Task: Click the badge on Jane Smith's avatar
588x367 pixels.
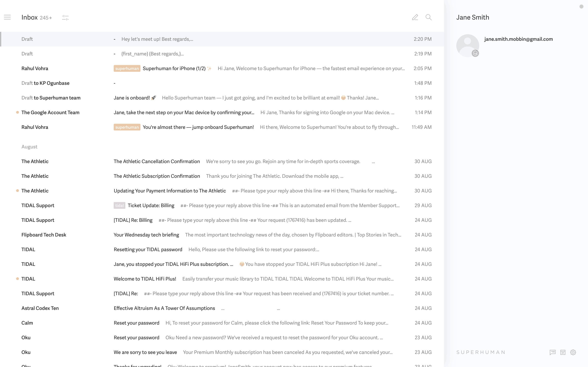Action: tap(475, 53)
